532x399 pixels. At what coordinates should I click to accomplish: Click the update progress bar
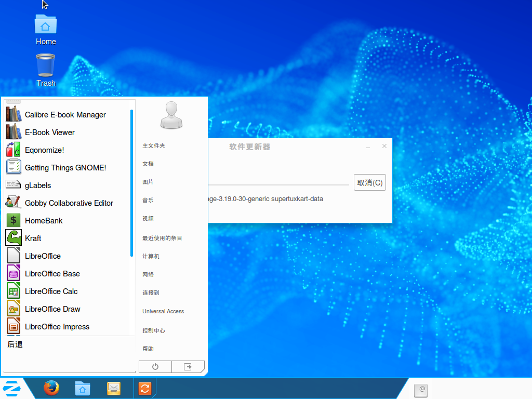pyautogui.click(x=278, y=184)
